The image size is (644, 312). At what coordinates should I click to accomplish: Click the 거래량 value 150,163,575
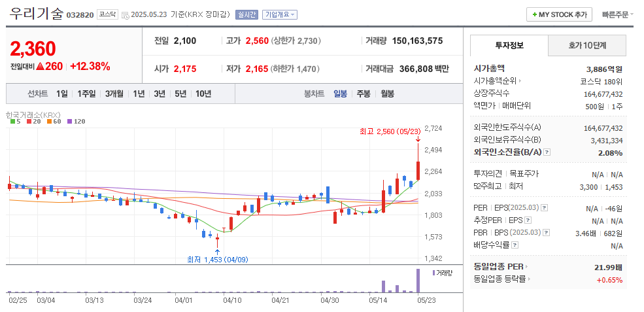[417, 41]
